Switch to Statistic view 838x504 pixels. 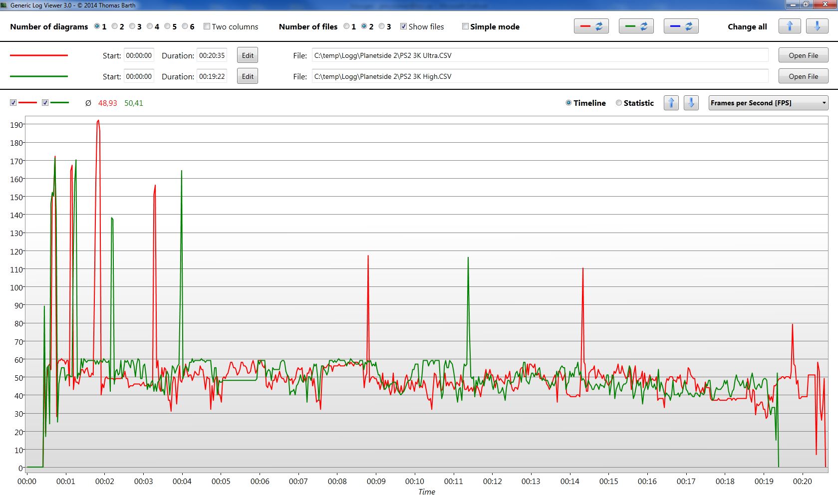[x=618, y=103]
